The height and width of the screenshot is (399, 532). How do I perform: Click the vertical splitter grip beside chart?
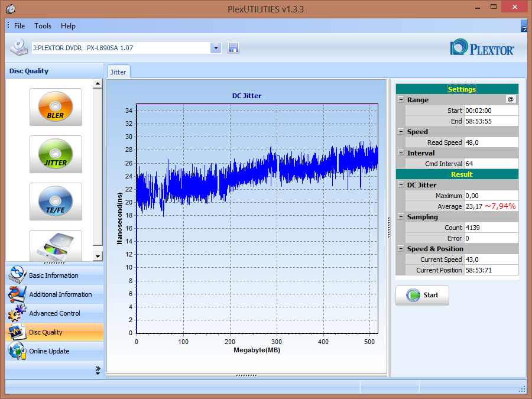tap(389, 228)
